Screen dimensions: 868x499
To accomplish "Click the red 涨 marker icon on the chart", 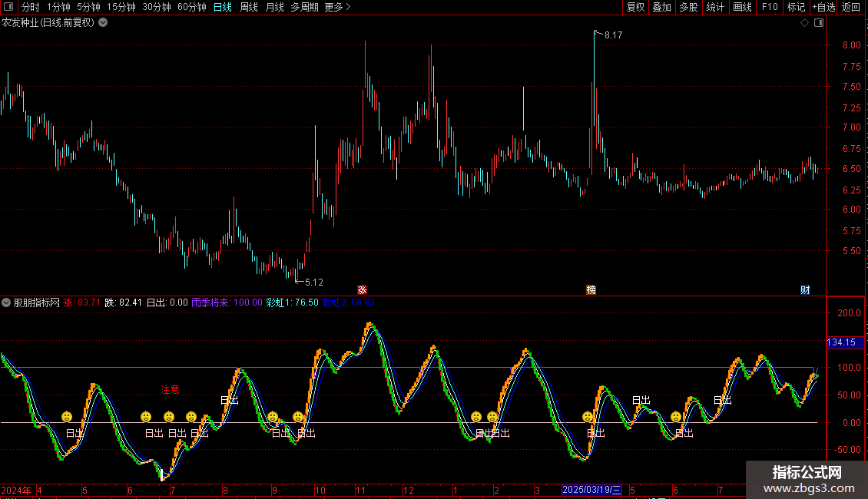I will click(362, 290).
